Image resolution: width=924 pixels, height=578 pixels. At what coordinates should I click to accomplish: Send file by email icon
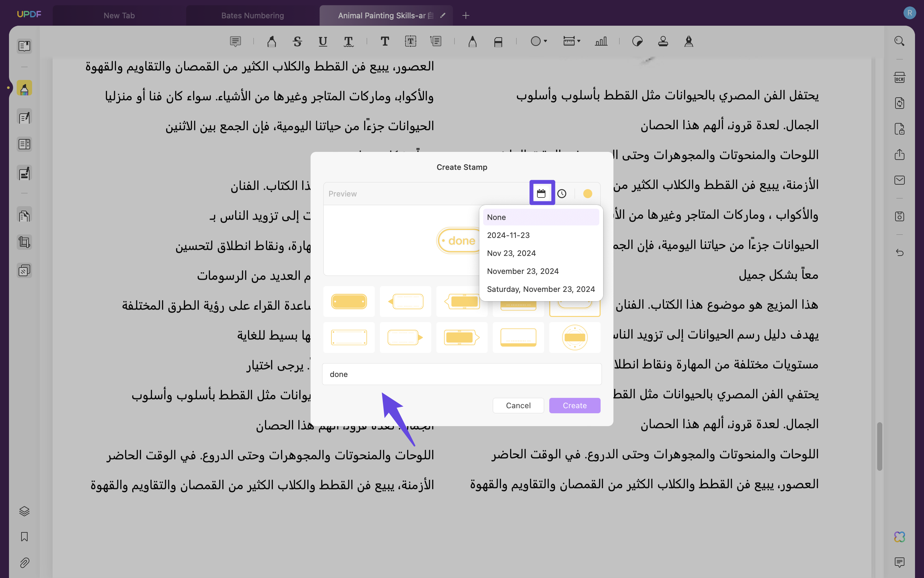tap(899, 180)
